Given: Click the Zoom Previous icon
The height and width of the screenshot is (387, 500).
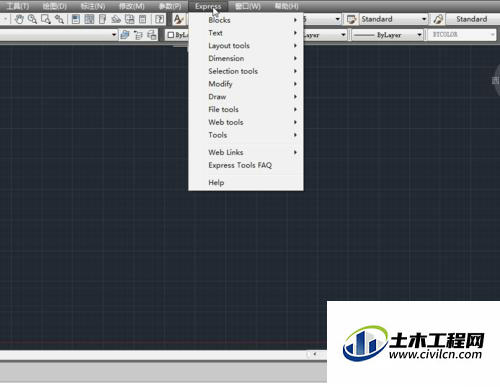Looking at the screenshot, I should (x=59, y=19).
